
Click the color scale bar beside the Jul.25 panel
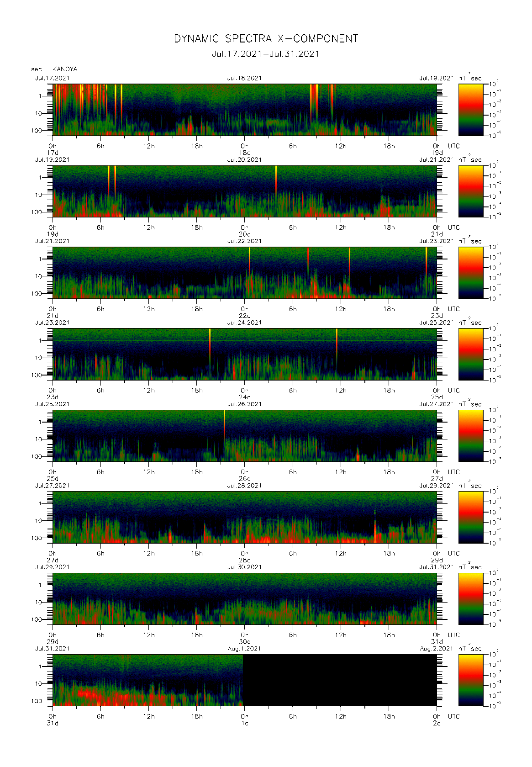click(x=471, y=436)
